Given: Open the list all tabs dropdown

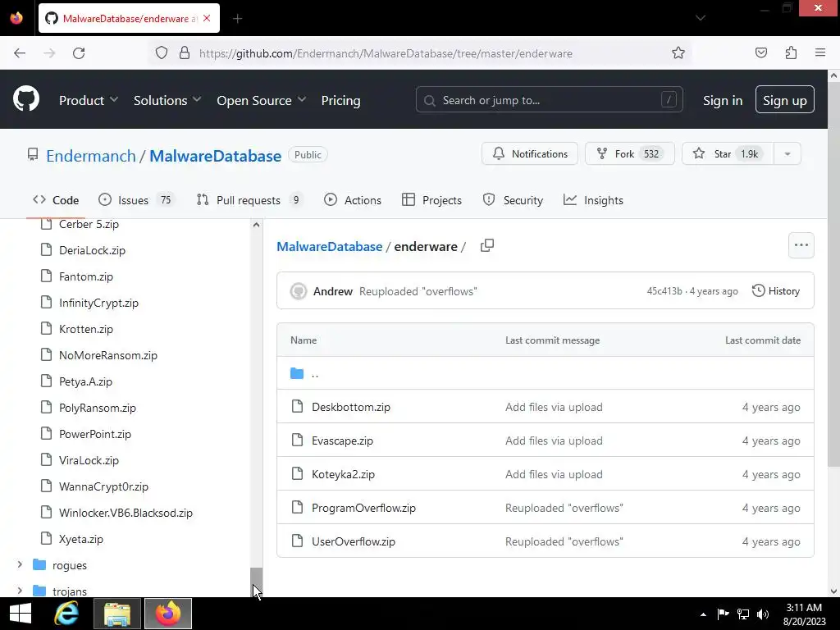Looking at the screenshot, I should click(x=701, y=18).
